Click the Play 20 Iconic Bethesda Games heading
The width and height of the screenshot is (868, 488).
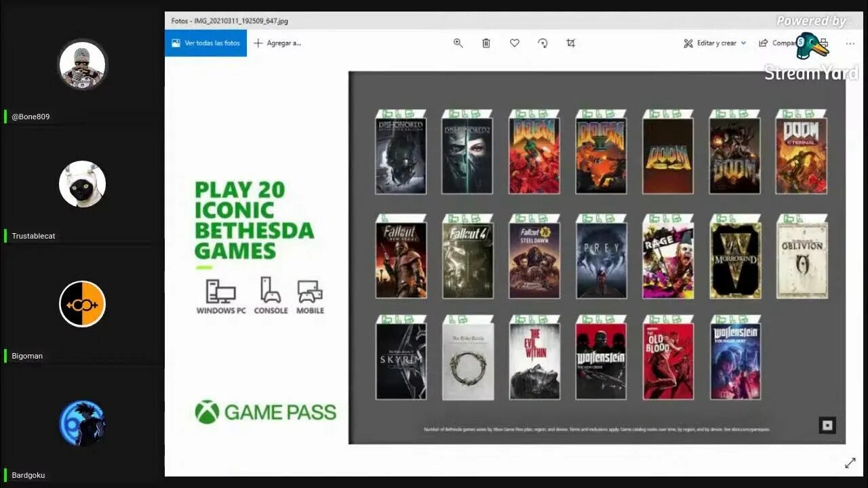[254, 220]
